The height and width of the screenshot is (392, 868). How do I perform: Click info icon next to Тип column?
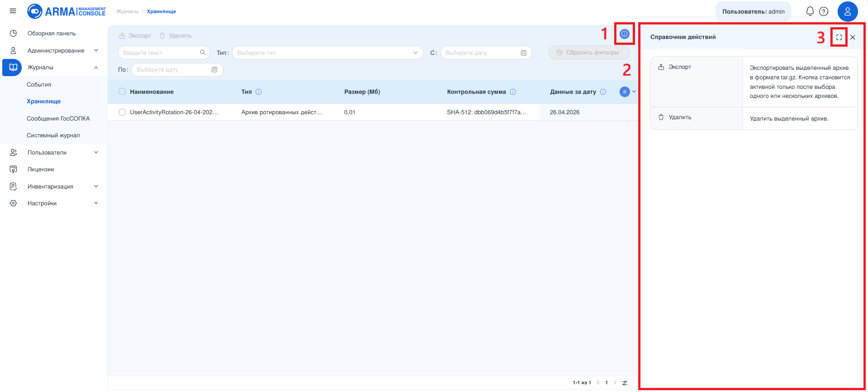tap(259, 92)
